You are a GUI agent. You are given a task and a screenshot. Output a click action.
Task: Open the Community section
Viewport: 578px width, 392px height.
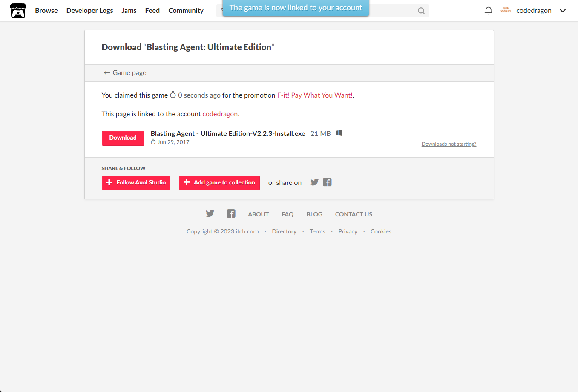click(x=186, y=11)
